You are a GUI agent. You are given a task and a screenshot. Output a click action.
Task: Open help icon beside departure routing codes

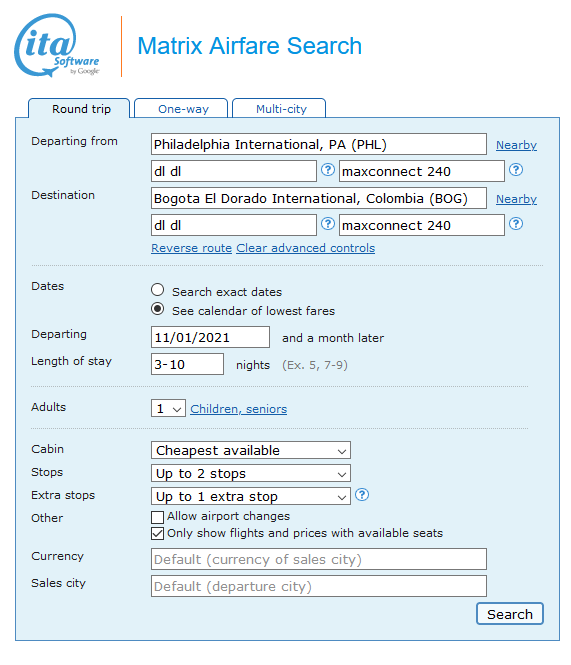(327, 170)
